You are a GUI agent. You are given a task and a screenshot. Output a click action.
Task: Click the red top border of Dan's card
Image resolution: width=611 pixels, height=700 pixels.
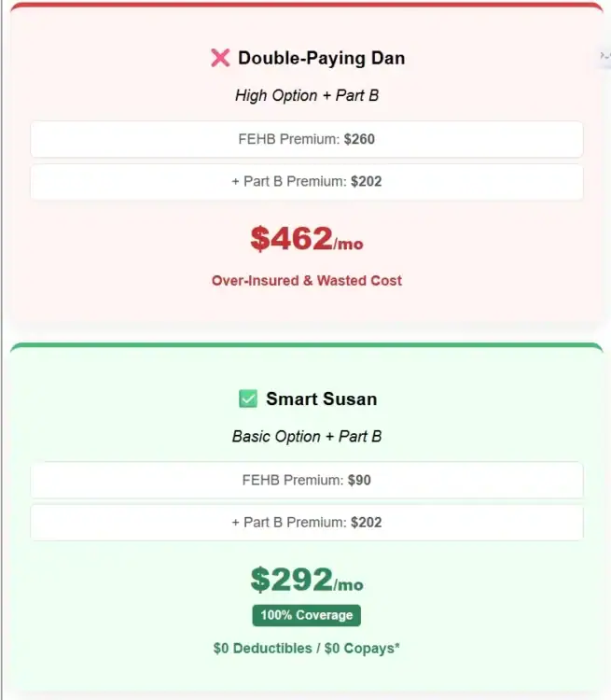(x=306, y=5)
